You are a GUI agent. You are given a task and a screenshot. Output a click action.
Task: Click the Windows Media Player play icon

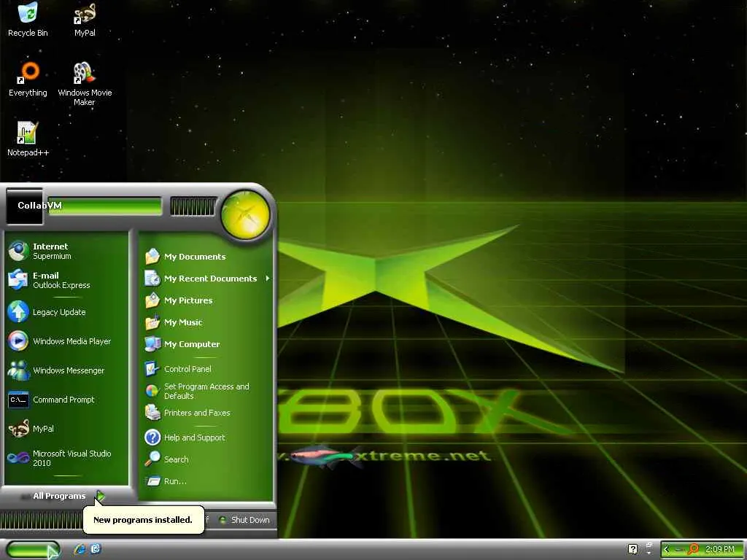coord(18,341)
